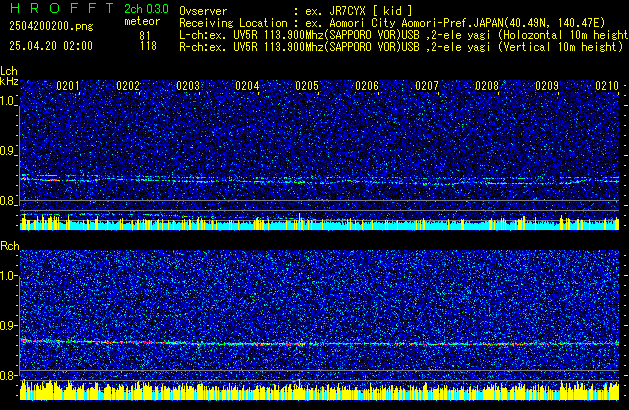Click the Lch channel label
The image size is (629, 410).
click(x=9, y=71)
